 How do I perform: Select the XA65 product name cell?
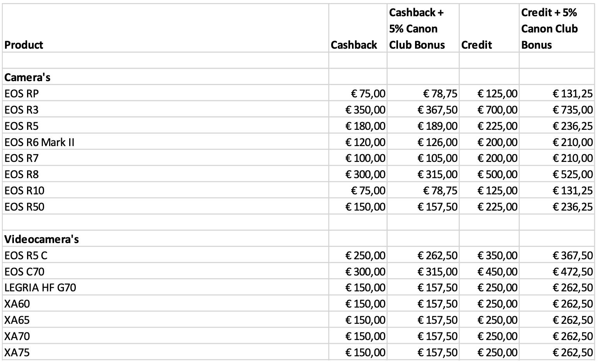pyautogui.click(x=17, y=320)
